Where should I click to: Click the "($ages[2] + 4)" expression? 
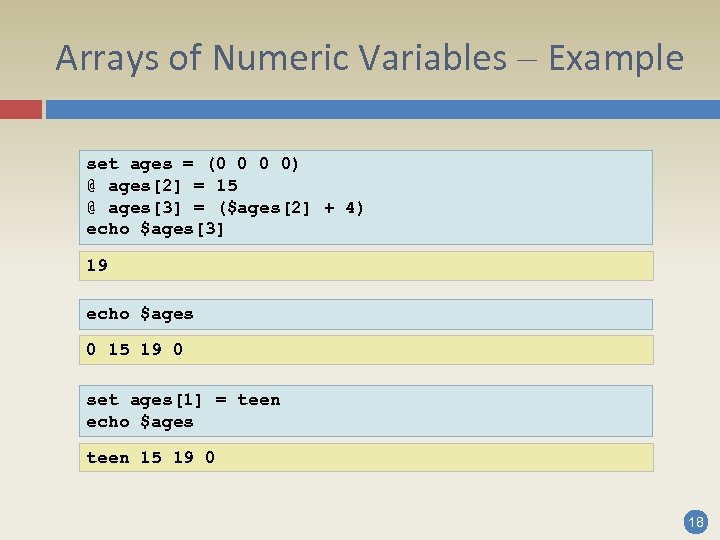click(x=302, y=208)
